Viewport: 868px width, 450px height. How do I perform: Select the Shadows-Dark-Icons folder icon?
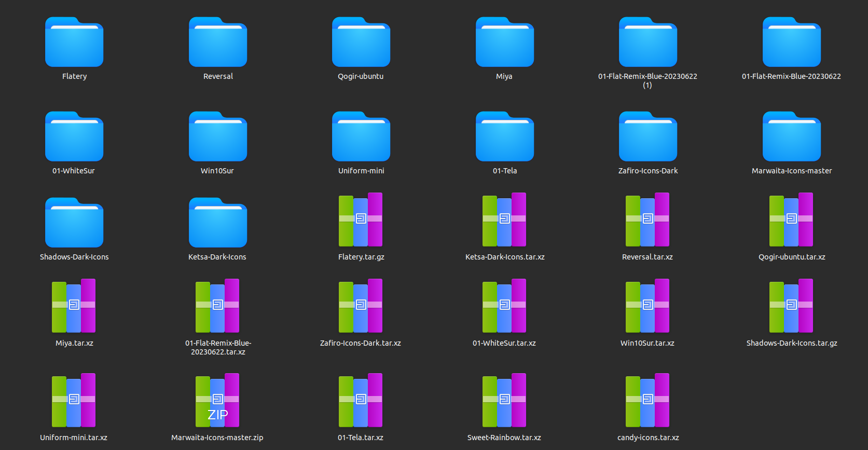[x=74, y=223]
